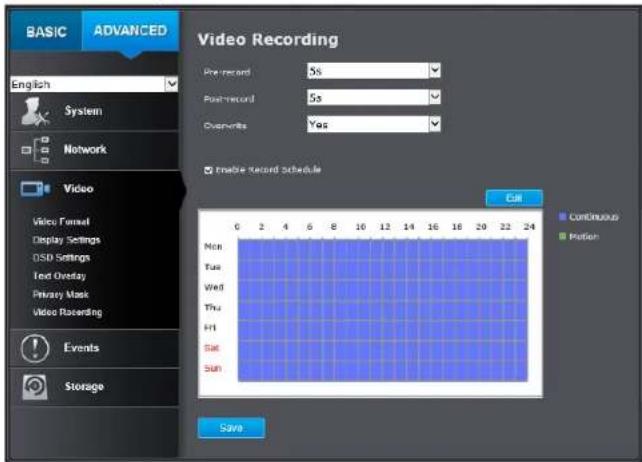Click the Pre-record label

227,72
